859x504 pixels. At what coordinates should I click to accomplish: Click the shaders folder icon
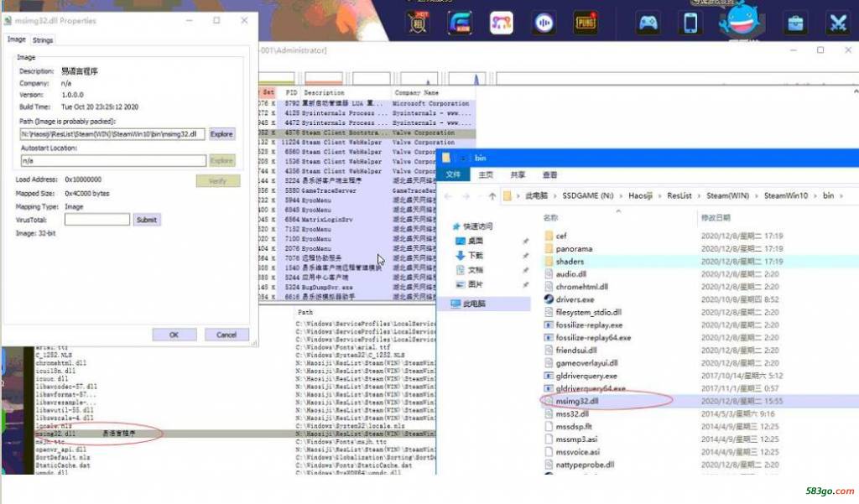(549, 262)
